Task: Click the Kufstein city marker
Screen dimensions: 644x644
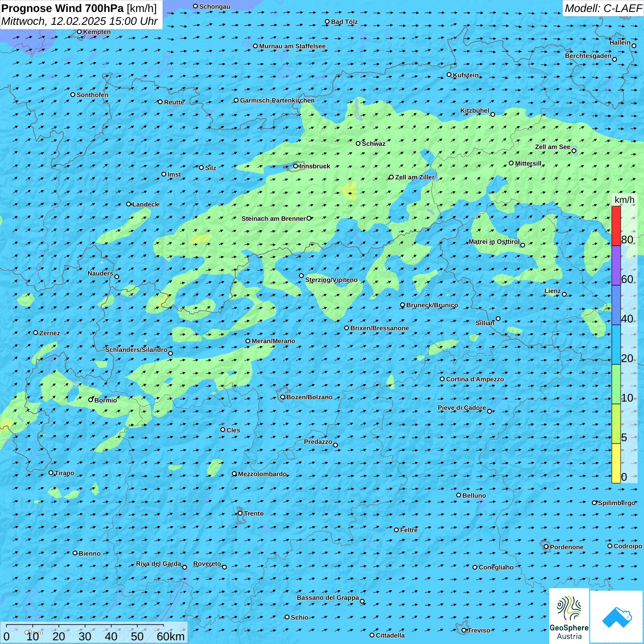Action: click(x=449, y=75)
